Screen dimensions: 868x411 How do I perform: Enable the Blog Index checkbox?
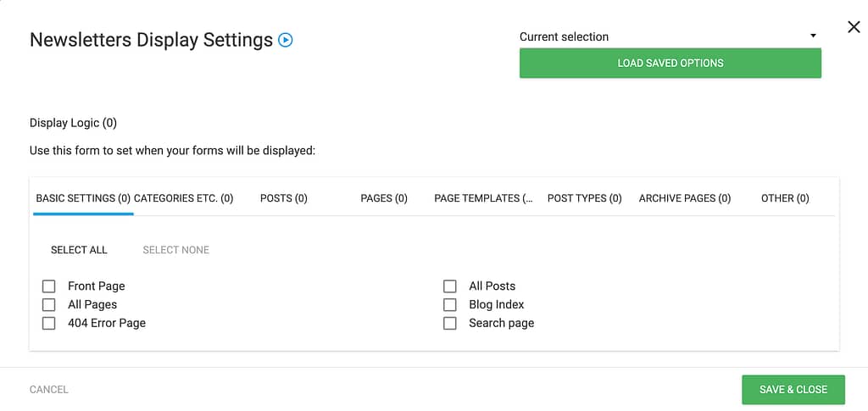coord(449,305)
